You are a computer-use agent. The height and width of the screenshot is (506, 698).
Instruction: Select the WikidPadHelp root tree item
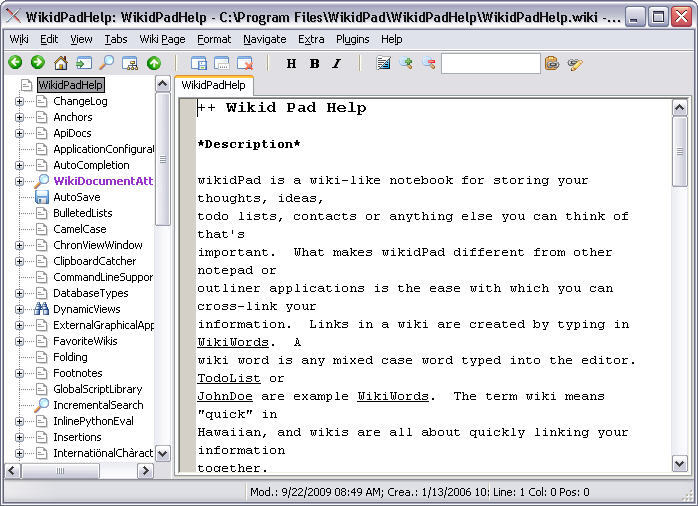70,85
